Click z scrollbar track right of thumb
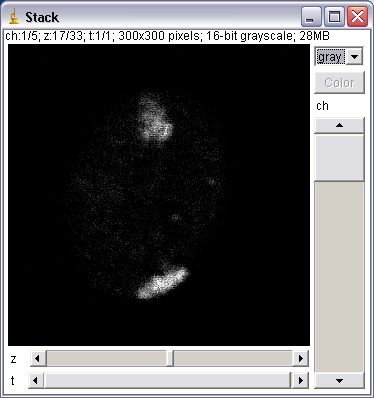The image size is (374, 398). (233, 359)
